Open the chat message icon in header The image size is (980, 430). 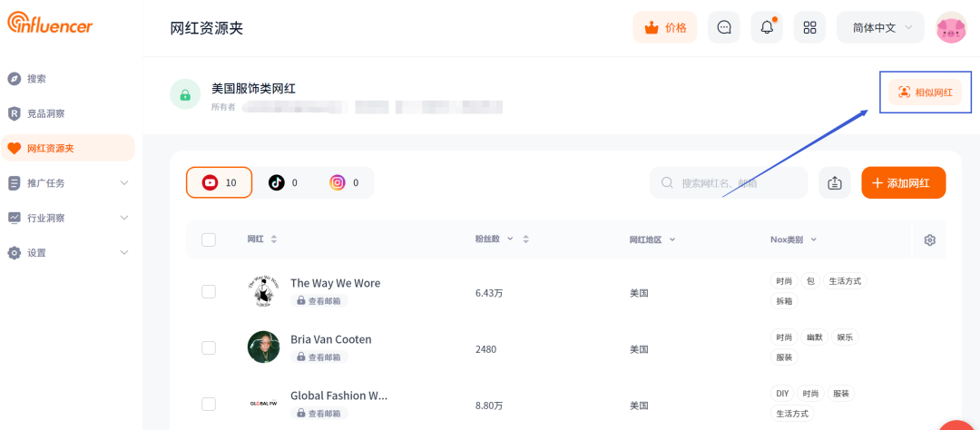[x=724, y=27]
